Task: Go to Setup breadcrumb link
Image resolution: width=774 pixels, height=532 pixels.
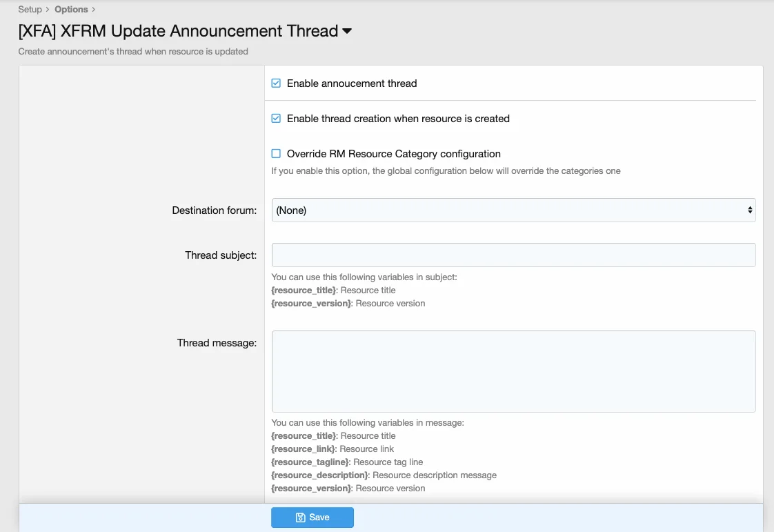Action: point(30,10)
